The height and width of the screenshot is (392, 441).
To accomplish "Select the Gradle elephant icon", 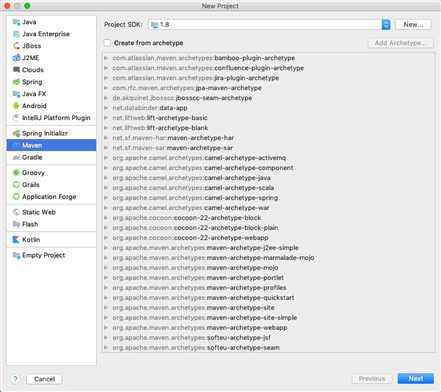I will 16,157.
